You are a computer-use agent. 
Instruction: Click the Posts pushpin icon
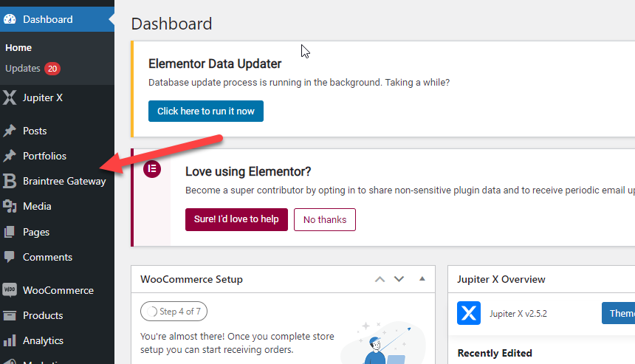point(10,131)
